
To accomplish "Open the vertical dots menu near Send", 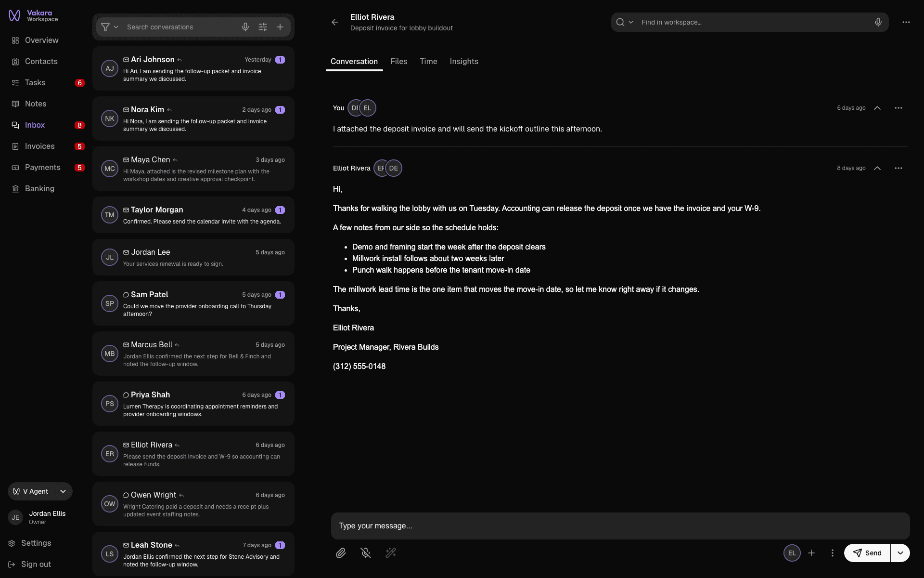I will (833, 553).
